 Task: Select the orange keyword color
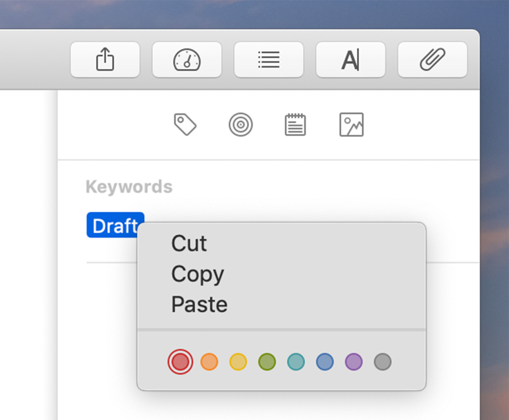click(x=210, y=361)
